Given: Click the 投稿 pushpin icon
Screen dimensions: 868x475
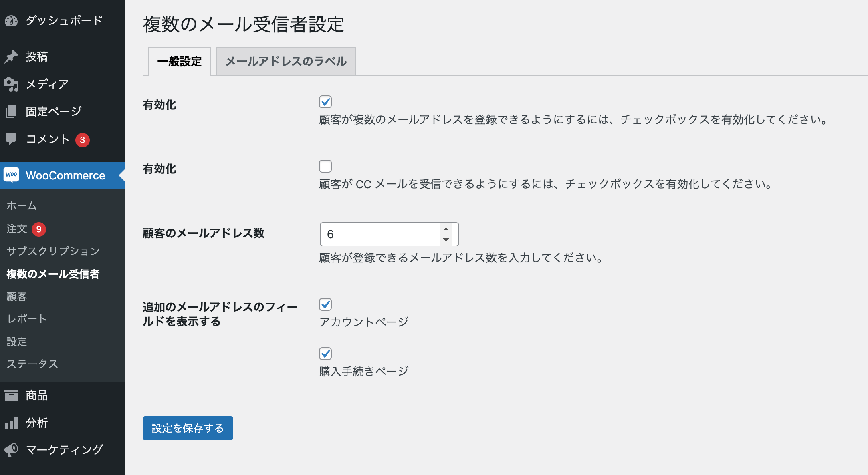Looking at the screenshot, I should [11, 56].
